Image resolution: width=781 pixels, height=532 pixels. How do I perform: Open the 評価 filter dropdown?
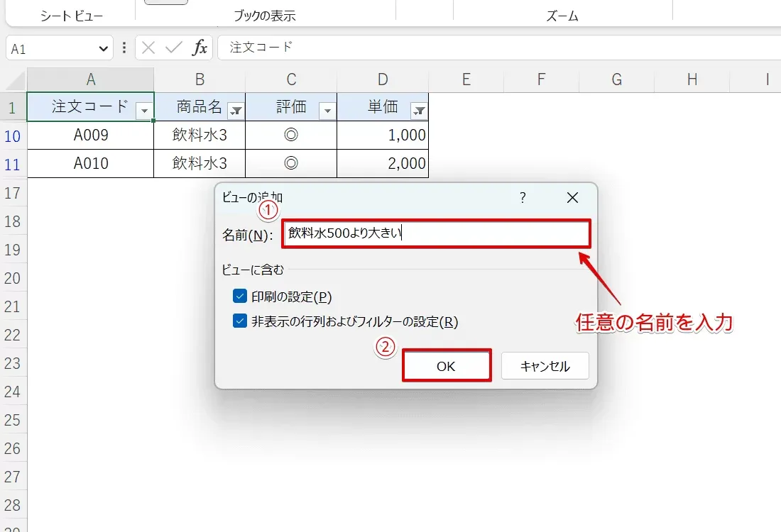(328, 111)
